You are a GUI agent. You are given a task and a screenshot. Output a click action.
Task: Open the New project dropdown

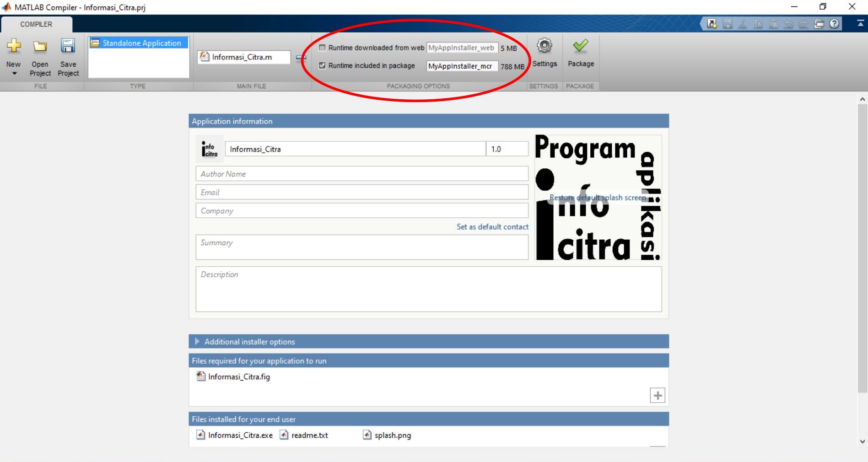[14, 73]
